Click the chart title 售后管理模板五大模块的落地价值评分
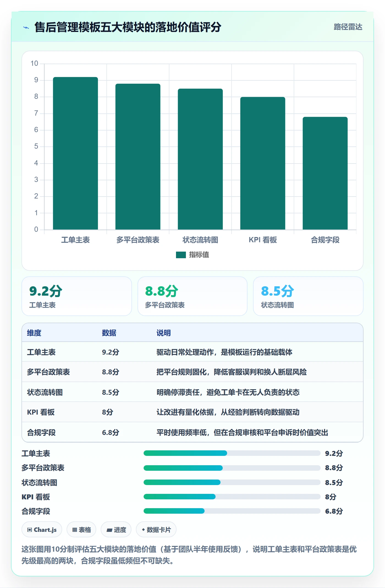Viewport: 385px width, 588px height. 128,27
